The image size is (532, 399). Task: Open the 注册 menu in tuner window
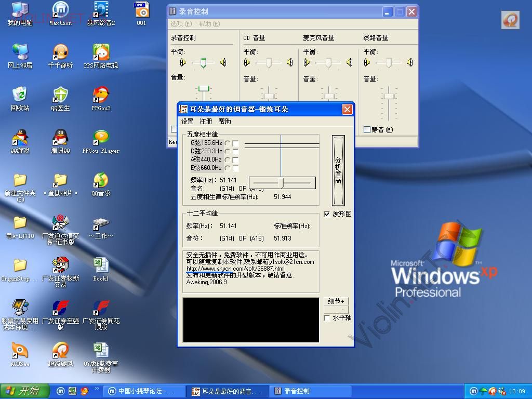tap(206, 122)
